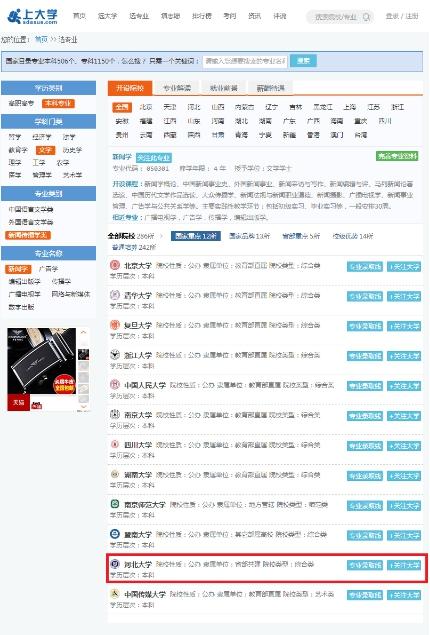Expand the arrow beside 全部院校 count
430x635 pixels.
click(162, 236)
